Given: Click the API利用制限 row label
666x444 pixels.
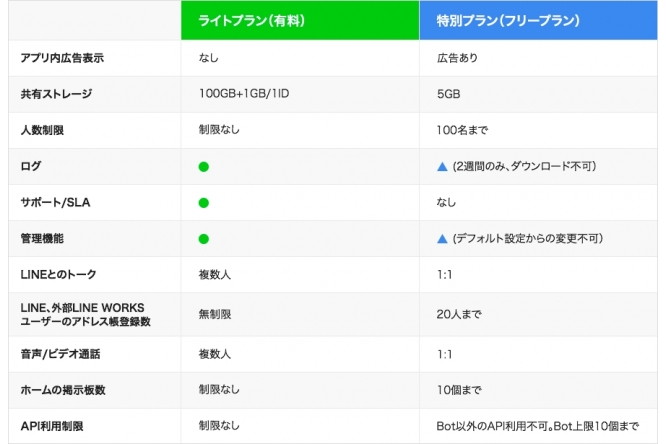Looking at the screenshot, I should [x=52, y=426].
